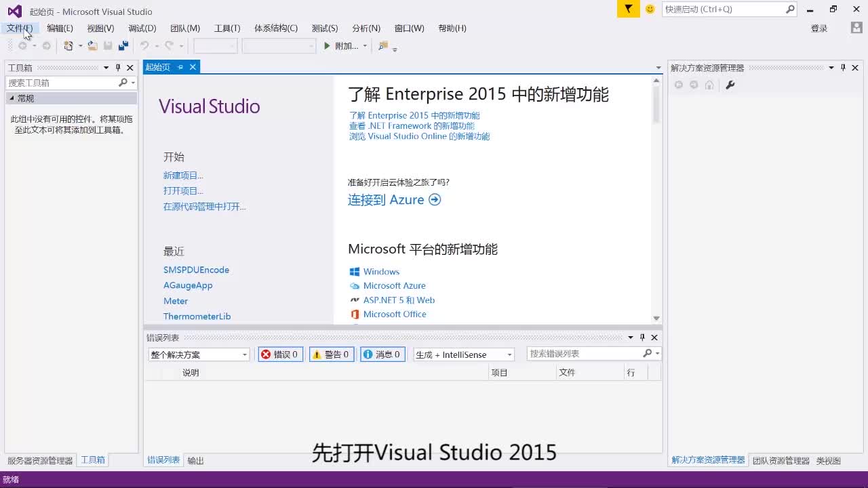Toggle the 警告 0 filter button
This screenshot has height=488, width=868.
click(332, 354)
